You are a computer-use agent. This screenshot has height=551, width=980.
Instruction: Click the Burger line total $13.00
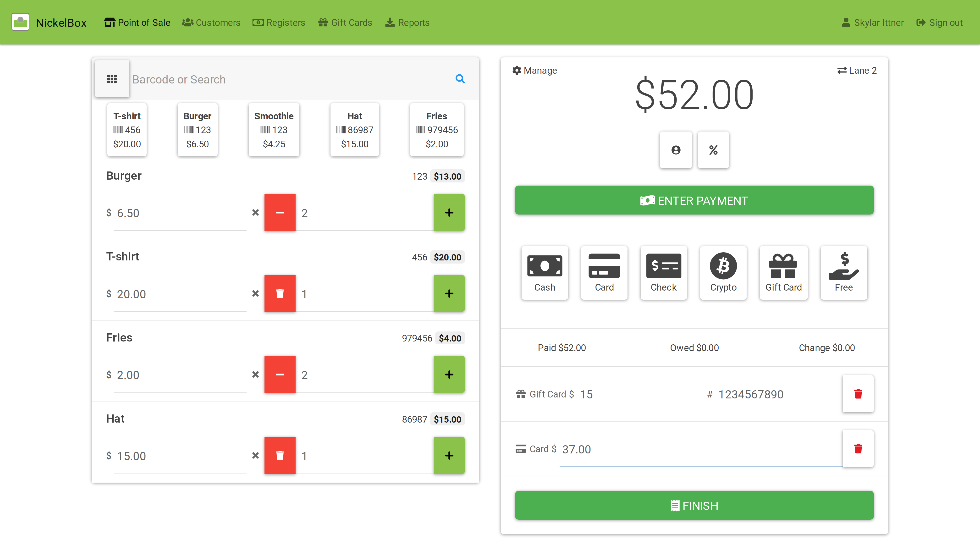pos(447,176)
